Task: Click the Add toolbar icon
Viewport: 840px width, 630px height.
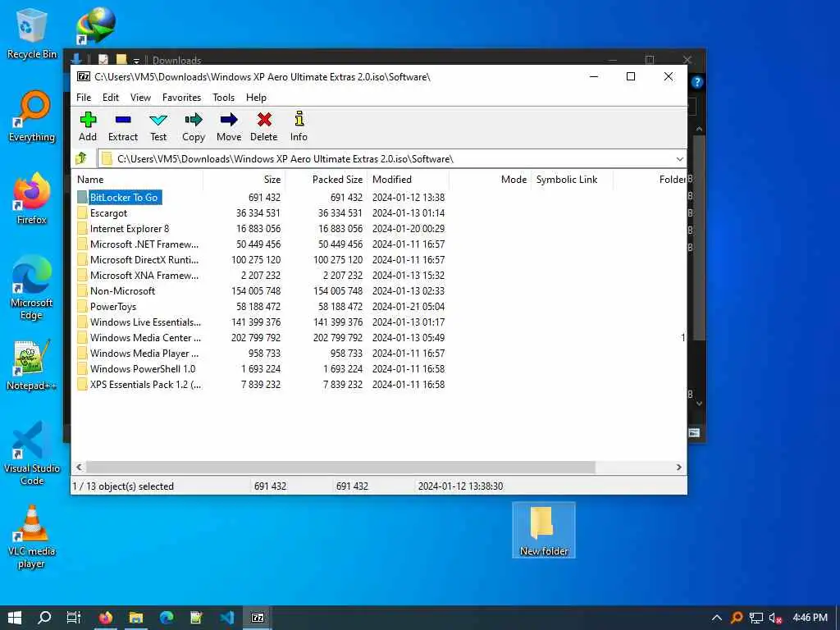Action: (x=88, y=126)
